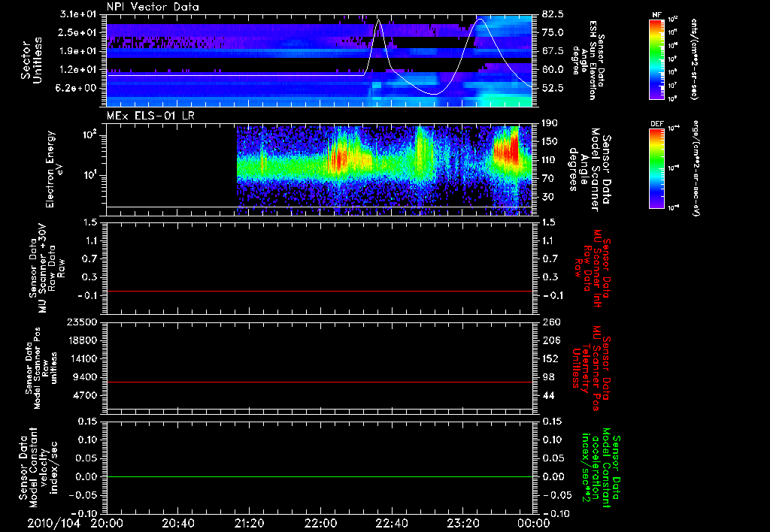Image resolution: width=770 pixels, height=532 pixels.
Task: Click the 4700 scanner position tick value
Action: point(86,395)
